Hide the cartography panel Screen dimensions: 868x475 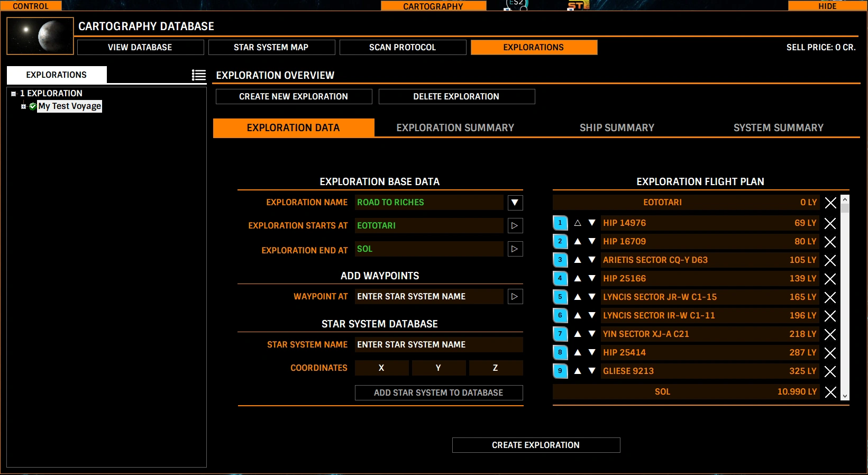pyautogui.click(x=827, y=6)
